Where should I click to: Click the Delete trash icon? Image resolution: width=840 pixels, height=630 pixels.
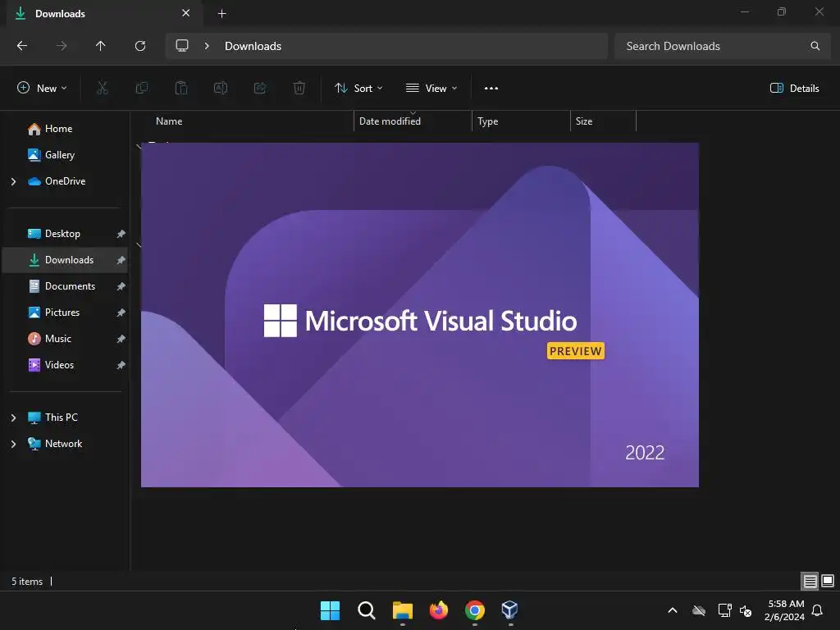[x=299, y=88]
